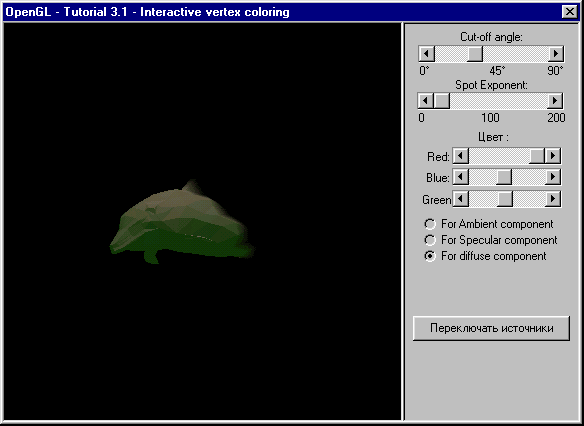
Task: Click right arrow of Spot Exponent scrollbar
Action: [555, 101]
